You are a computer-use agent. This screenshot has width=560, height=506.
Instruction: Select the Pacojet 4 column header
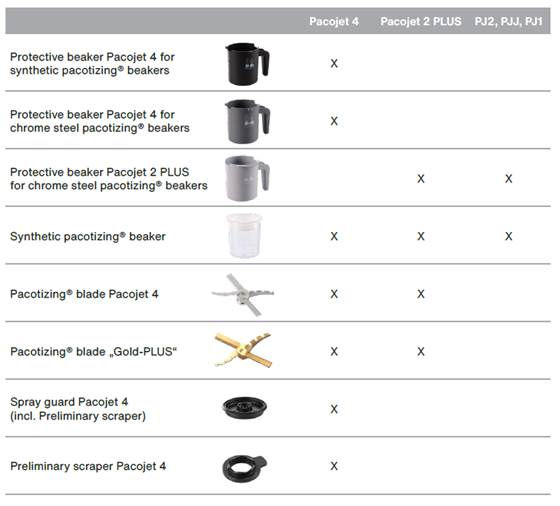tap(334, 21)
